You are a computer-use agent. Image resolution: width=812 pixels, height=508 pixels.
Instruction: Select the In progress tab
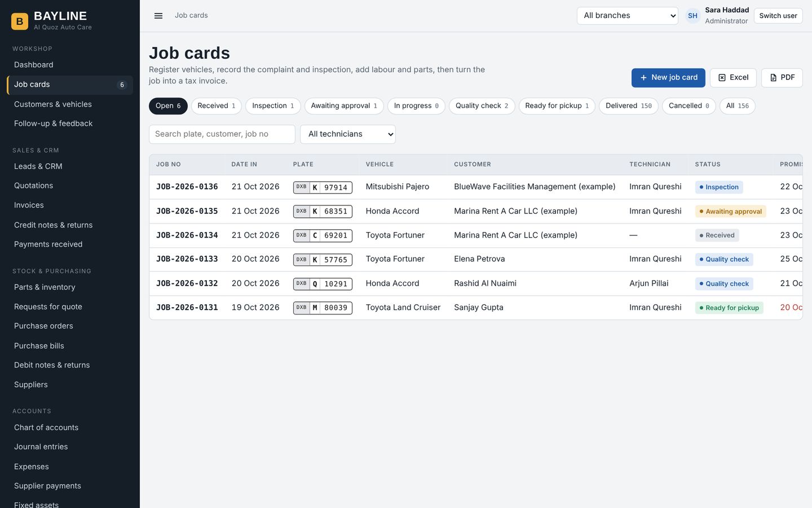(416, 106)
